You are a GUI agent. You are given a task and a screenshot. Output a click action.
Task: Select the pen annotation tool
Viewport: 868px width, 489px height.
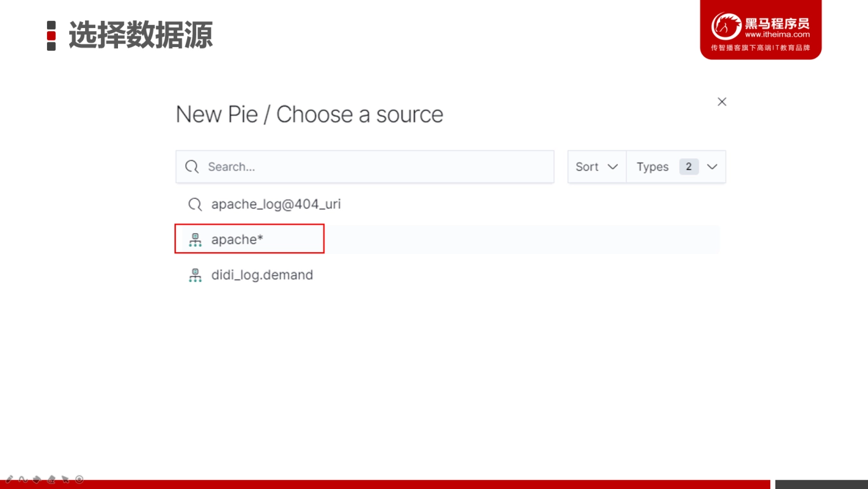point(9,479)
